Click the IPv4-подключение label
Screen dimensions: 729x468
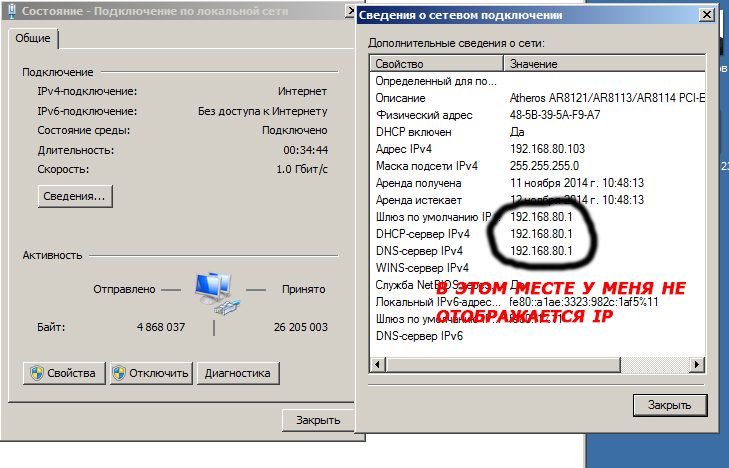[87, 92]
